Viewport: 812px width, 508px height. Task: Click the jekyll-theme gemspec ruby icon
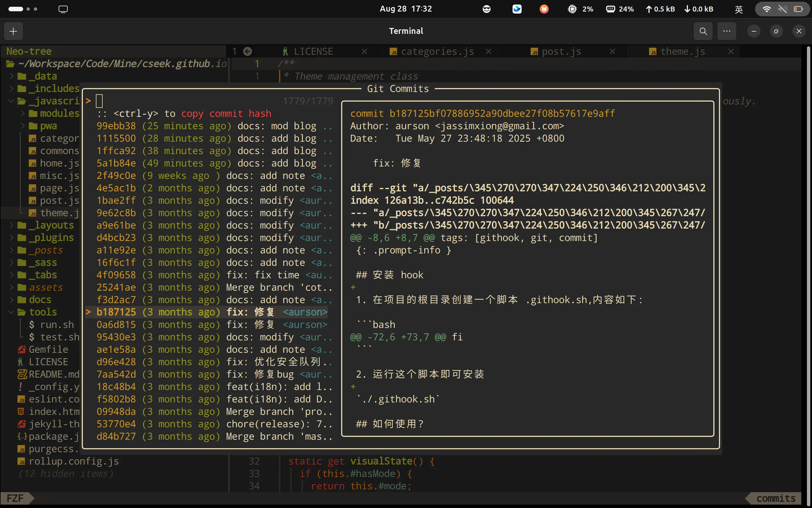(21, 424)
